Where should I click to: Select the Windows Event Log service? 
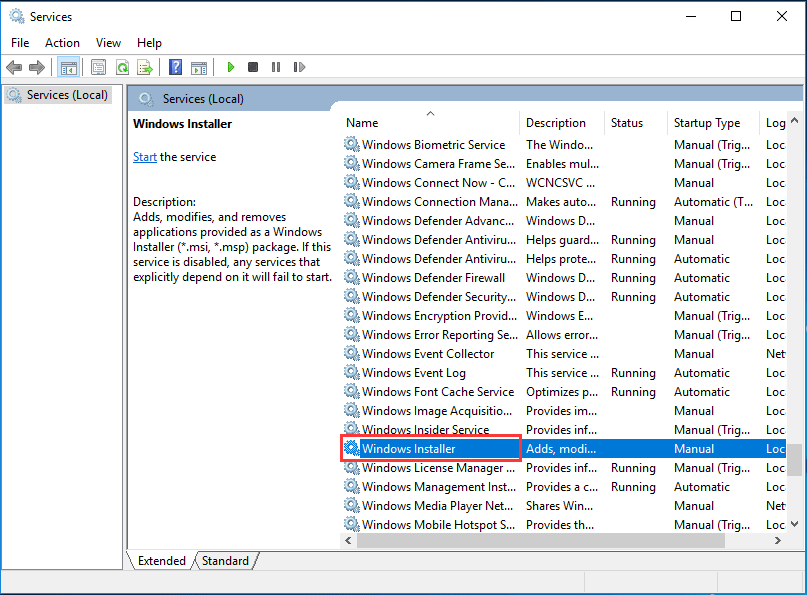(x=413, y=373)
